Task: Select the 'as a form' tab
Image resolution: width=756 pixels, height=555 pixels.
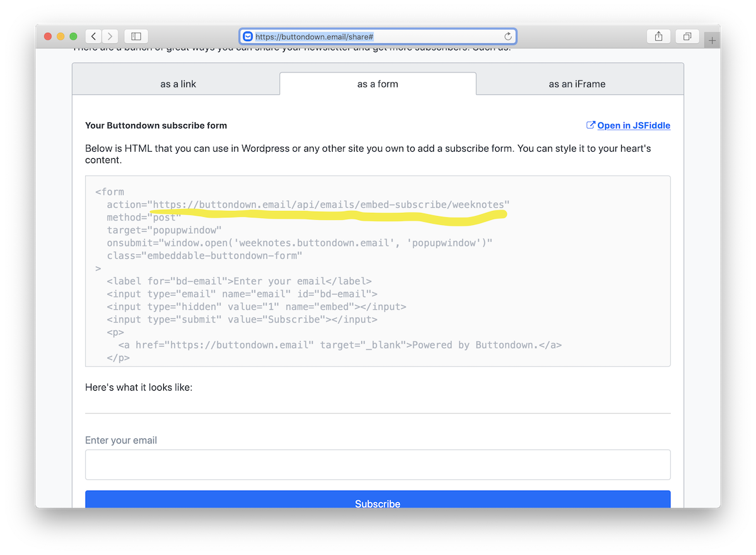Action: click(378, 84)
